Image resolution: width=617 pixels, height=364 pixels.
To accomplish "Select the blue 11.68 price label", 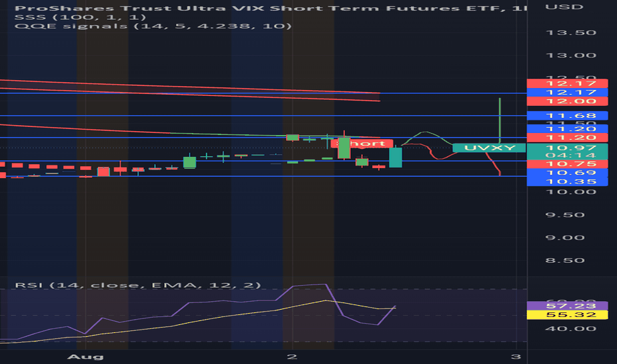I will [x=567, y=116].
